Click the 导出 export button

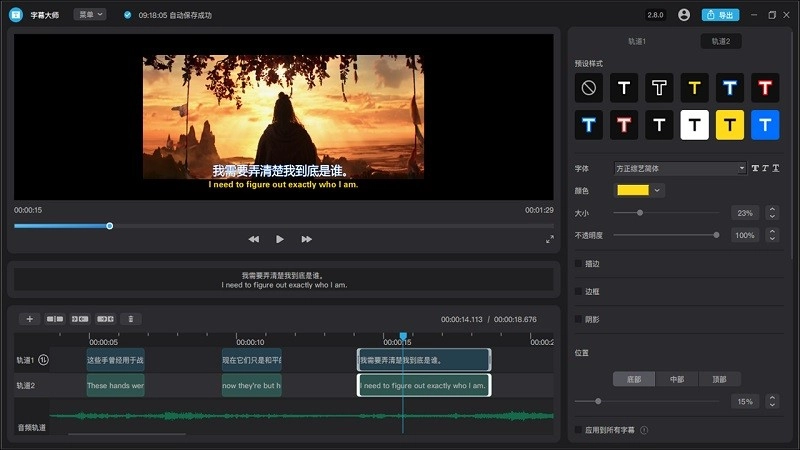coord(721,15)
